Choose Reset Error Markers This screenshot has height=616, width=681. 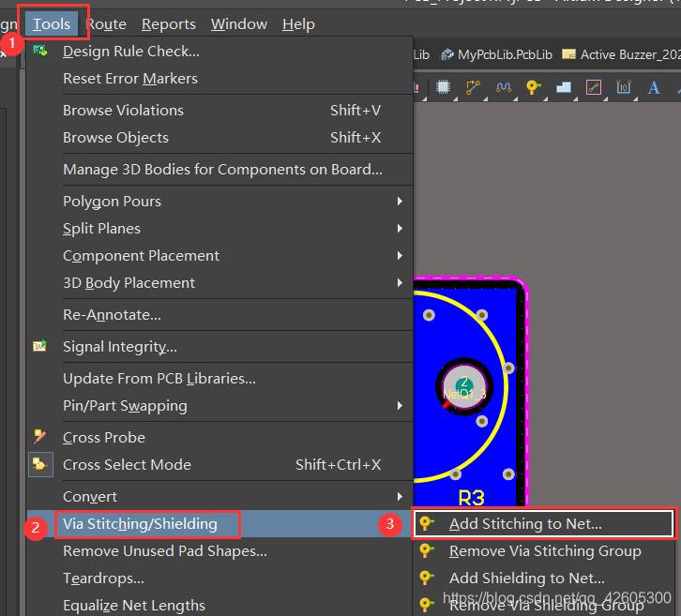pyautogui.click(x=219, y=79)
